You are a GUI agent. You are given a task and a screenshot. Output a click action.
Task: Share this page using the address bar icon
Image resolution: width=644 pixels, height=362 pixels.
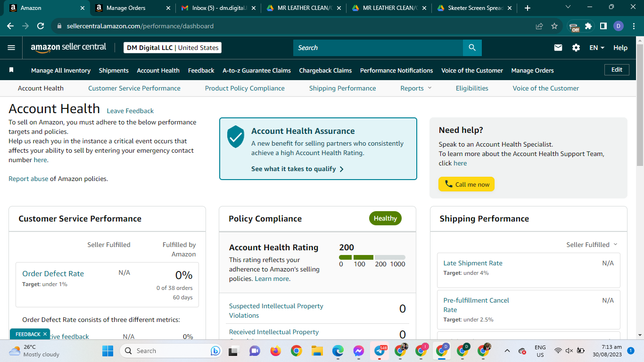pos(539,26)
